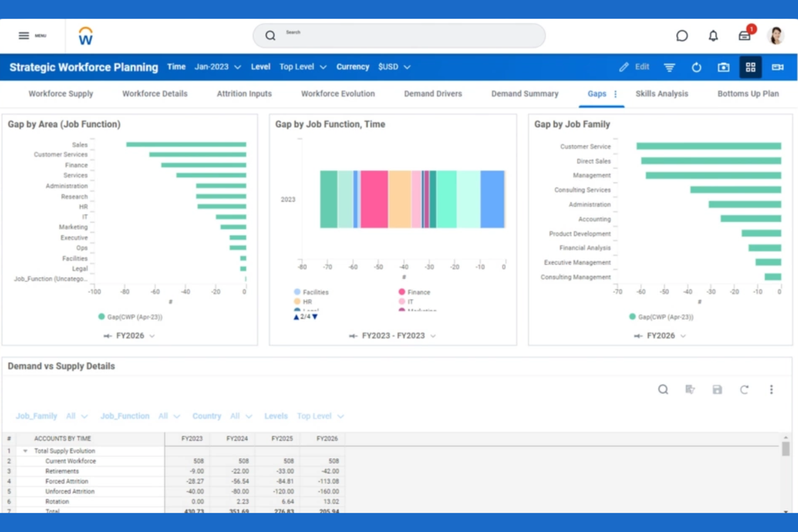
Task: Click the Customer Service bar in Gap by Job Family
Action: [x=708, y=146]
